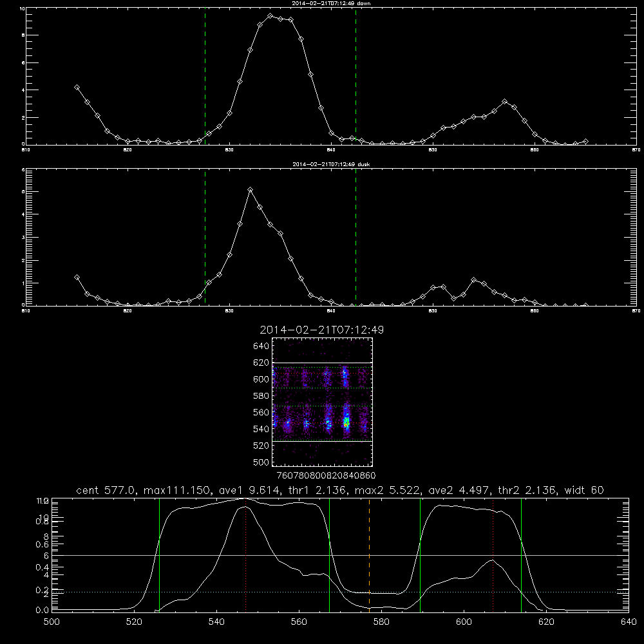The width and height of the screenshot is (644, 644).
Task: Click the right green dashed line in dusk plot
Action: (x=355, y=237)
